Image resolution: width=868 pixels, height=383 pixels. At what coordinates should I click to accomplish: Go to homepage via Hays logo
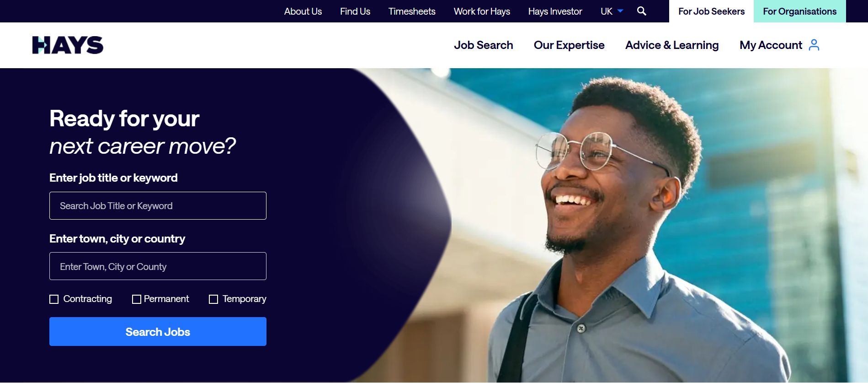68,45
